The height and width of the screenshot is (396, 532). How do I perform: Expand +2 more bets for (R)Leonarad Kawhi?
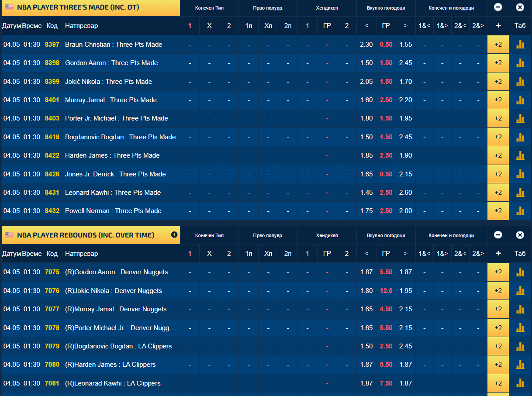click(498, 383)
